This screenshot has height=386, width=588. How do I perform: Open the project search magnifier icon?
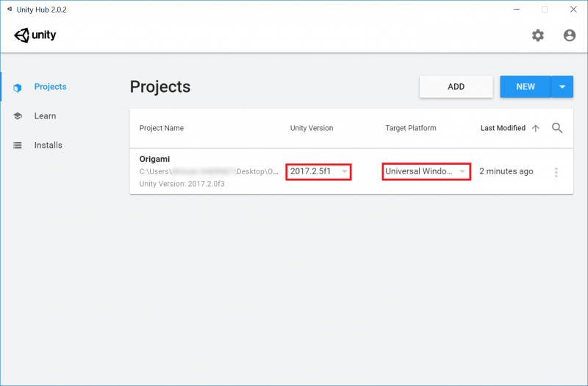pos(557,128)
